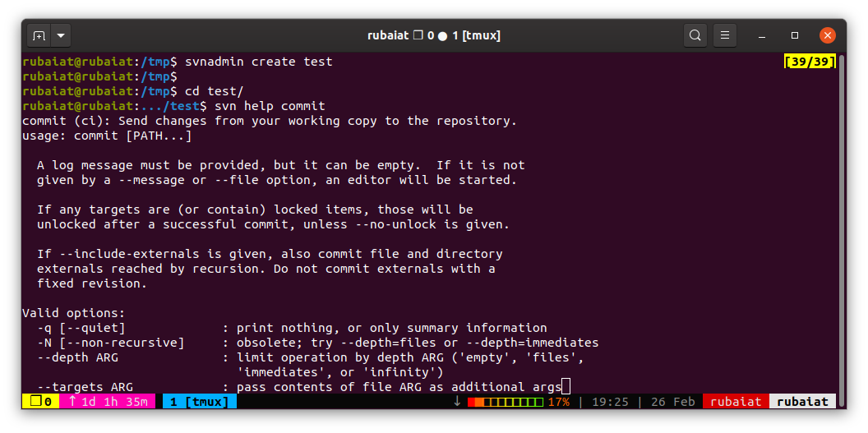Close the terminal window

pyautogui.click(x=828, y=35)
